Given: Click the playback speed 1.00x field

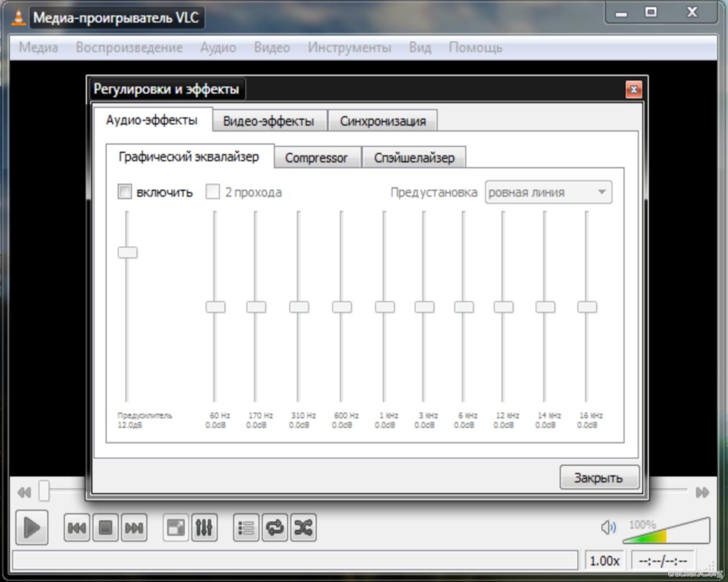Looking at the screenshot, I should pyautogui.click(x=604, y=561).
